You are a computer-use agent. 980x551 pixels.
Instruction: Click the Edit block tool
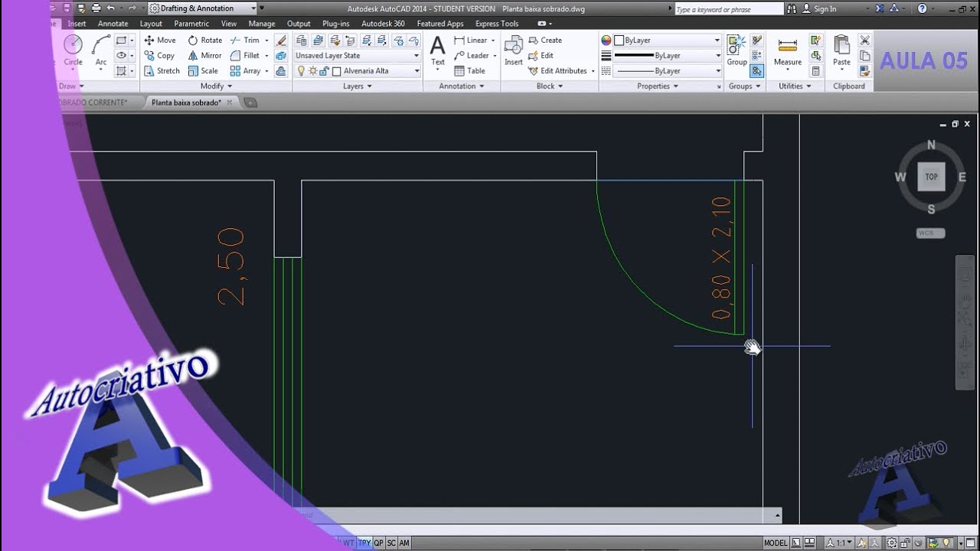[541, 55]
